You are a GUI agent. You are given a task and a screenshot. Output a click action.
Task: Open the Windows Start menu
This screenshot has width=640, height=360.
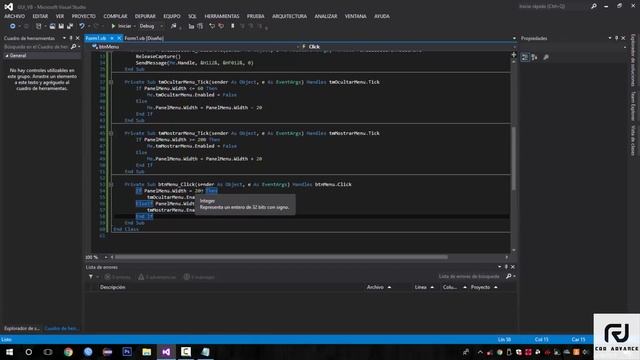point(9,352)
